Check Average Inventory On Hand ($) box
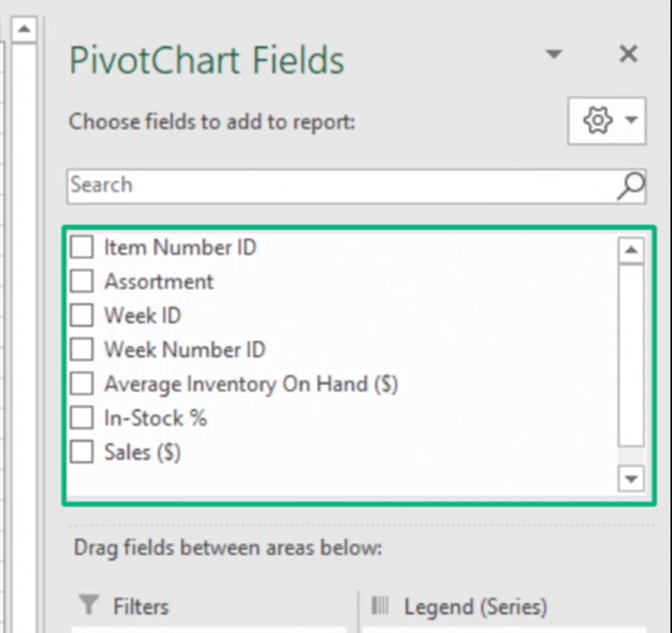Viewport: 672px width, 633px height. pos(82,383)
